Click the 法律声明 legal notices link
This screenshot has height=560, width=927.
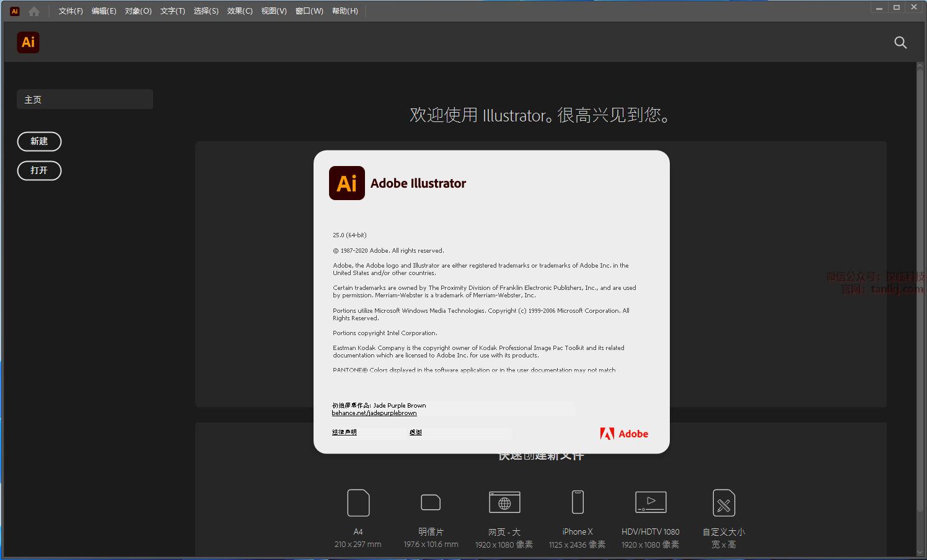click(345, 432)
